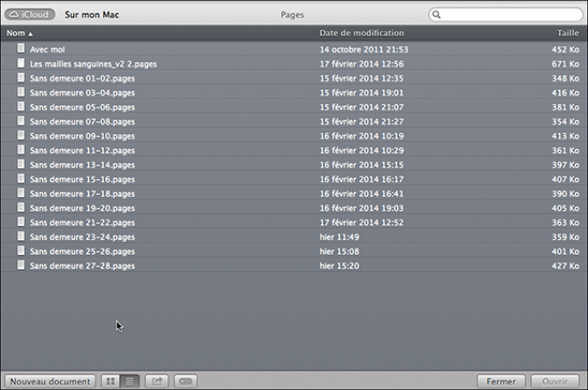Viewport: 588px width, 390px height.
Task: Switch to list view
Action: pyautogui.click(x=130, y=381)
